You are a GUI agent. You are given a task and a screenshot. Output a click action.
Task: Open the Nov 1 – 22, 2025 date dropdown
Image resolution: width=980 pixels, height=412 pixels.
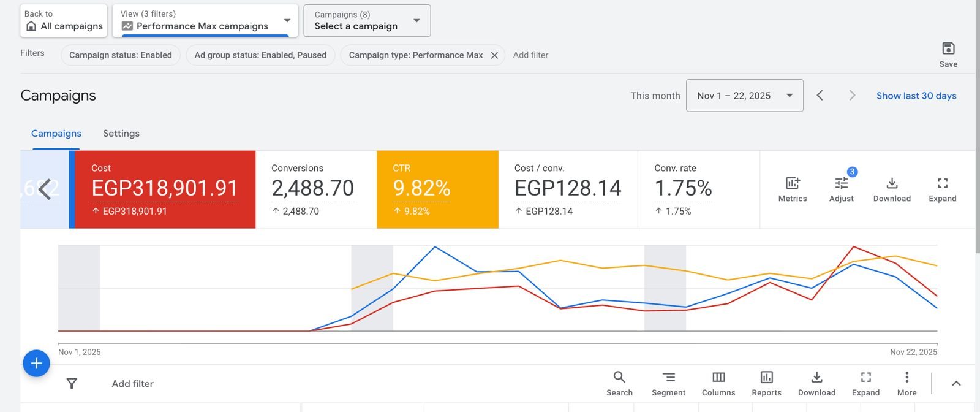744,96
